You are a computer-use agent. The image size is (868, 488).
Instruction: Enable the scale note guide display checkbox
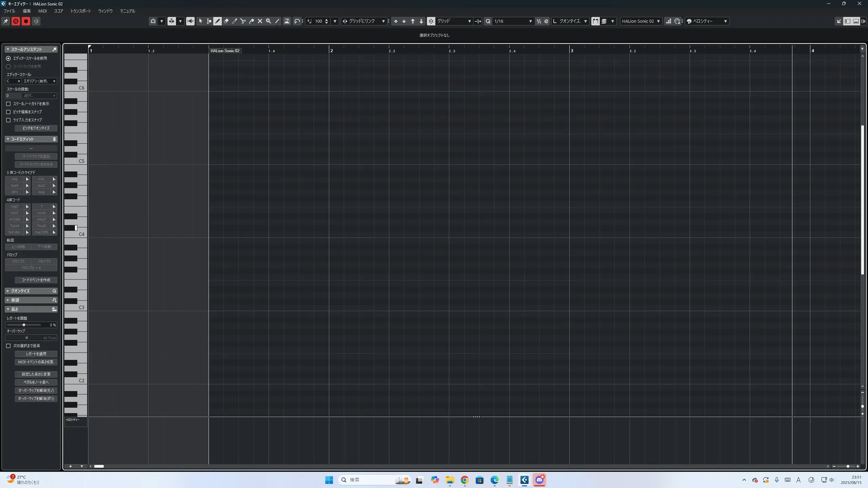point(8,104)
